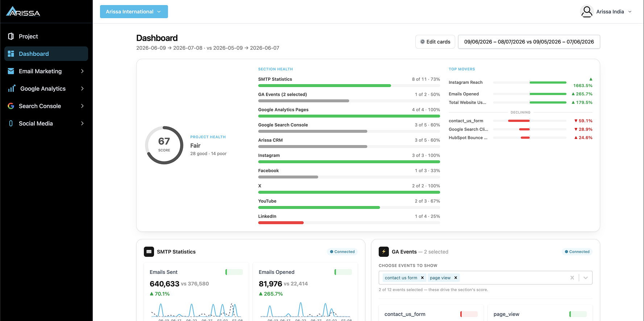Open the events selector dropdown arrow
This screenshot has height=321, width=644.
[x=586, y=278]
